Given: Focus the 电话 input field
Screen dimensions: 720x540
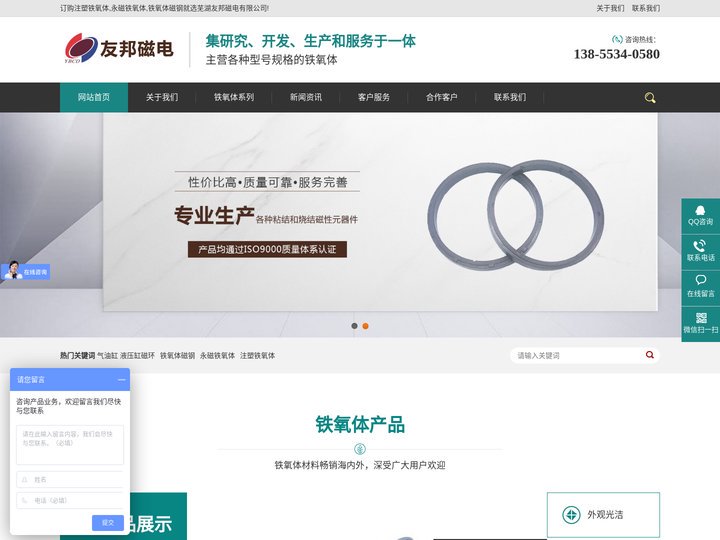Looking at the screenshot, I should point(70,501).
